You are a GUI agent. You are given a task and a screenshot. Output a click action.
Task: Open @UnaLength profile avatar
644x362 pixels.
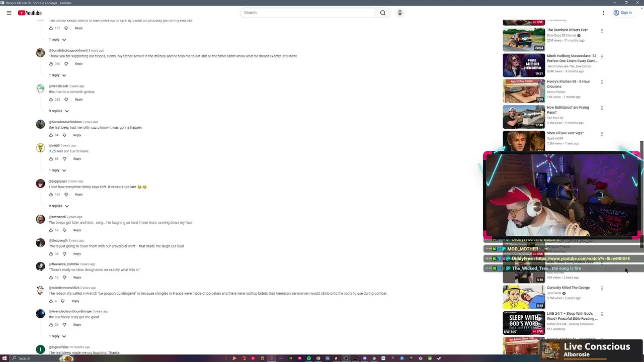pos(40,243)
